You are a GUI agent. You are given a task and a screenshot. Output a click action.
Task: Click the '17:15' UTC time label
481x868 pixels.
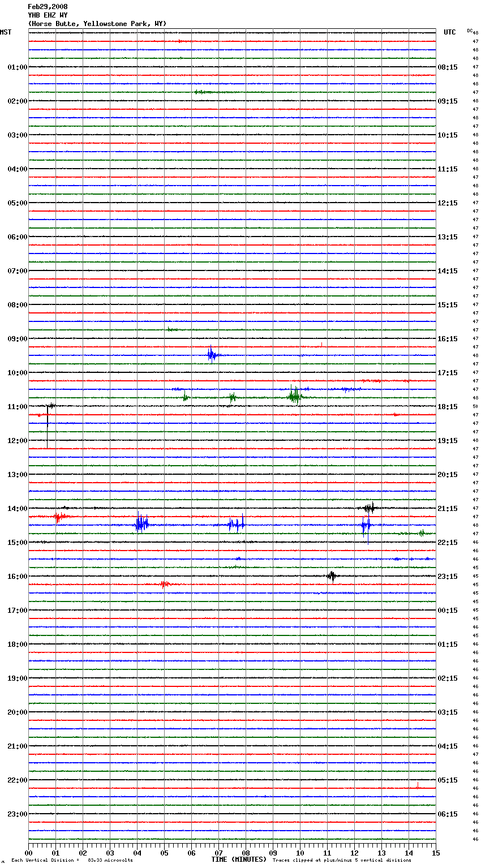click(x=448, y=373)
